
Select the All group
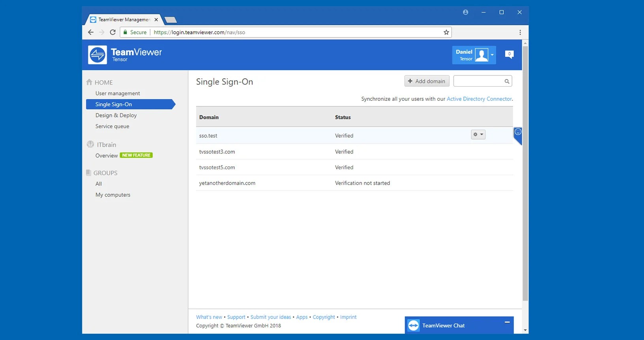pos(98,184)
